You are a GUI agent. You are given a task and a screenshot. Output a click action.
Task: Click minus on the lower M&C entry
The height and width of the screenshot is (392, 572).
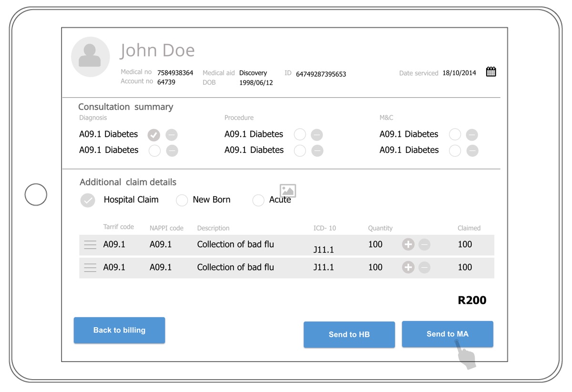[472, 151]
